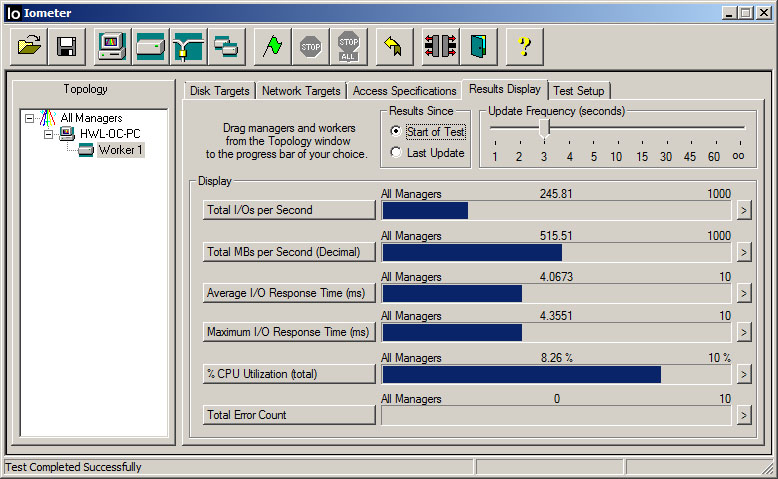The width and height of the screenshot is (778, 479).
Task: Select Start of Test radio button
Action: 395,131
